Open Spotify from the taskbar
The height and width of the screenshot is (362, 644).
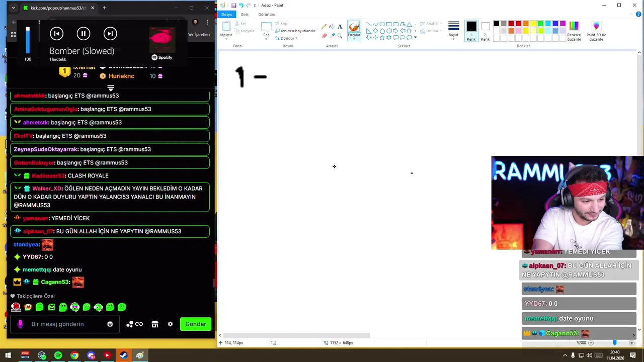[x=58, y=355]
